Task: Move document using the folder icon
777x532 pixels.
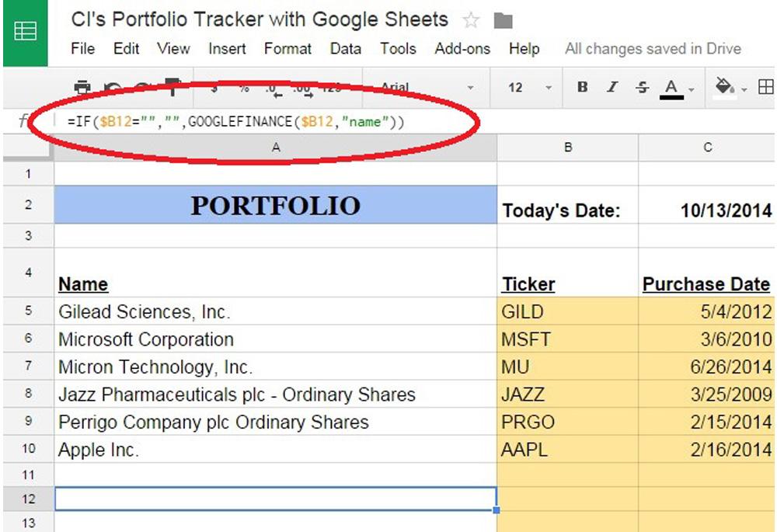Action: pos(503,21)
